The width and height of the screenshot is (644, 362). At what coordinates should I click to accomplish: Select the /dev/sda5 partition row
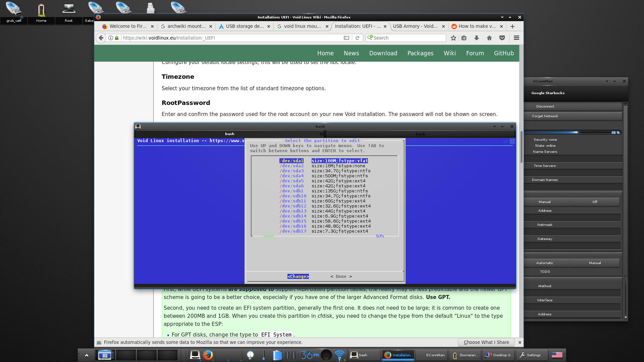[x=323, y=181]
